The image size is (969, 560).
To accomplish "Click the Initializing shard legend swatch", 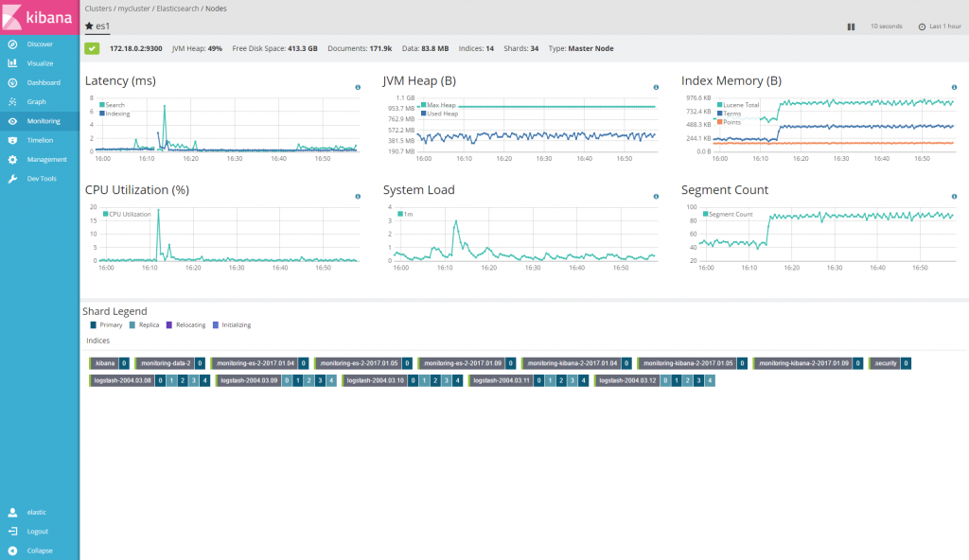I will (x=216, y=325).
